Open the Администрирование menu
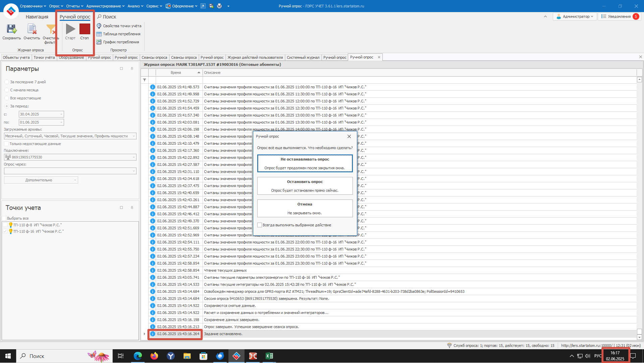This screenshot has height=363, width=644. [x=105, y=6]
